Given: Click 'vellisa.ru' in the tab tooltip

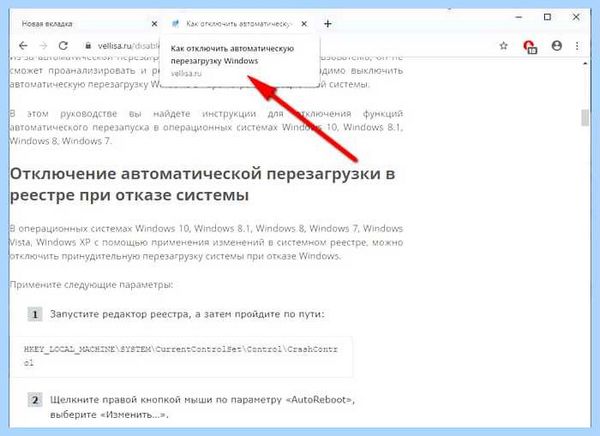Looking at the screenshot, I should coord(186,73).
